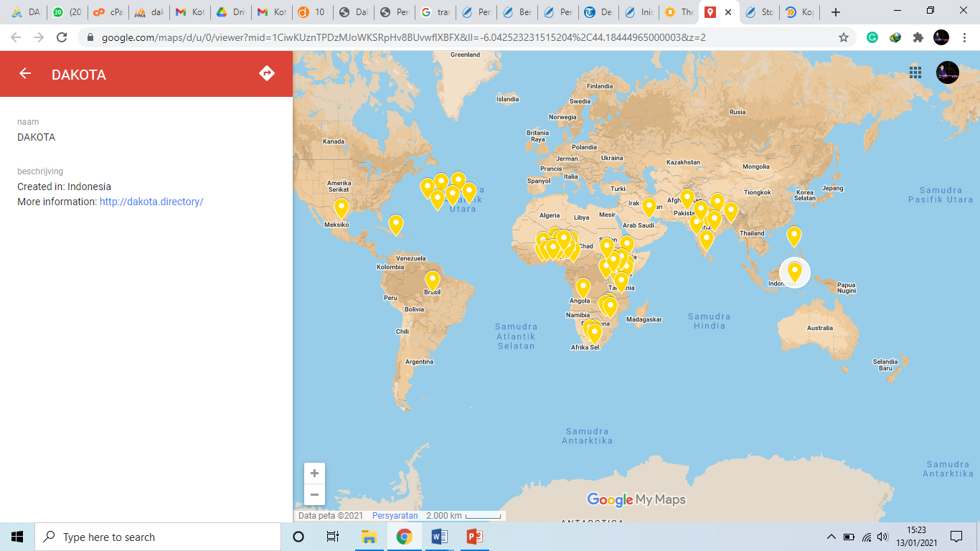Zoom in on the map
Image resolution: width=980 pixels, height=551 pixels.
314,474
